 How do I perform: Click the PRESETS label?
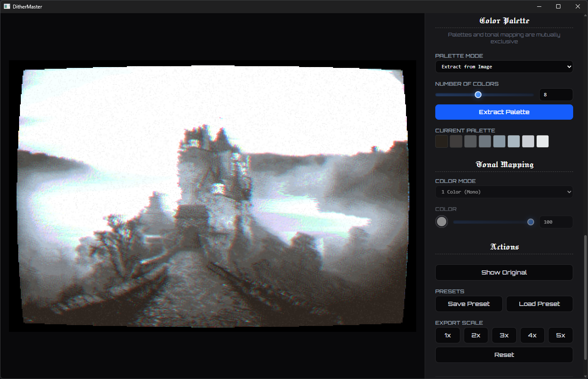pyautogui.click(x=450, y=291)
